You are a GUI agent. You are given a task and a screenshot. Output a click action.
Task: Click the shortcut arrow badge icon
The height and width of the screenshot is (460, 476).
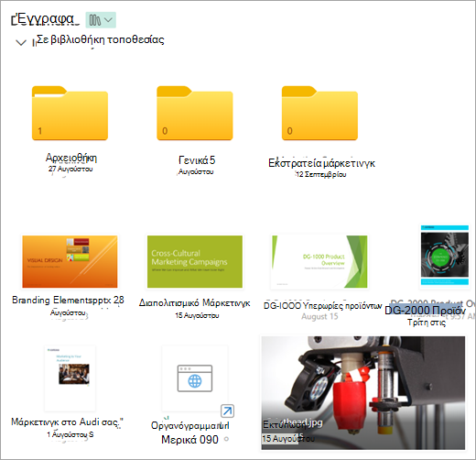click(x=227, y=411)
